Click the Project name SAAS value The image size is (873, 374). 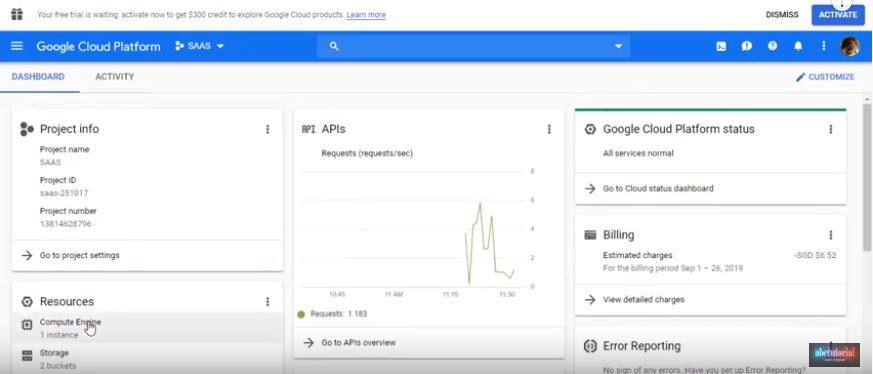click(x=50, y=163)
